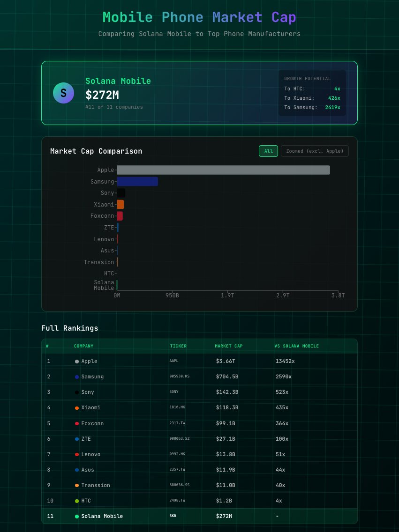Click the Samsung blue dot in rankings
The width and height of the screenshot is (399, 532).
(77, 377)
